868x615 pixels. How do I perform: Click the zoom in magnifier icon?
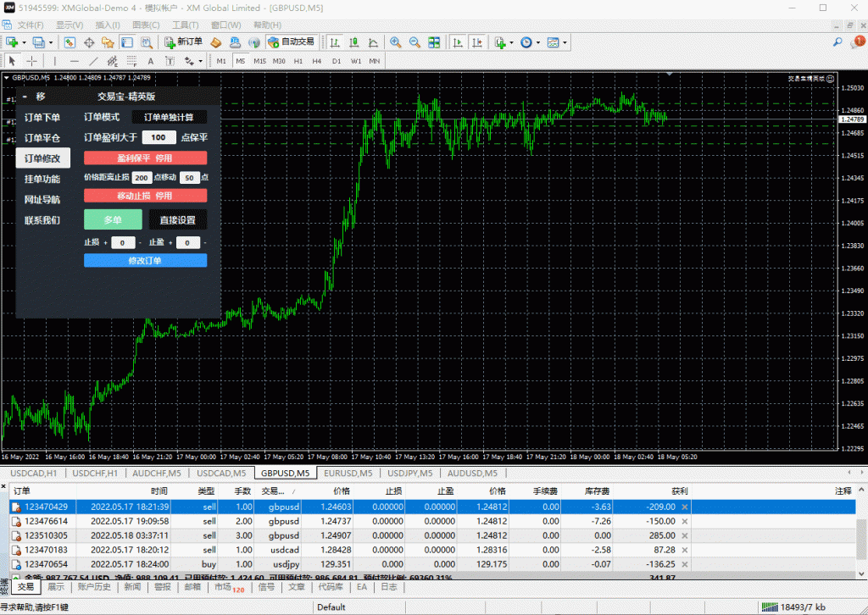(x=395, y=42)
